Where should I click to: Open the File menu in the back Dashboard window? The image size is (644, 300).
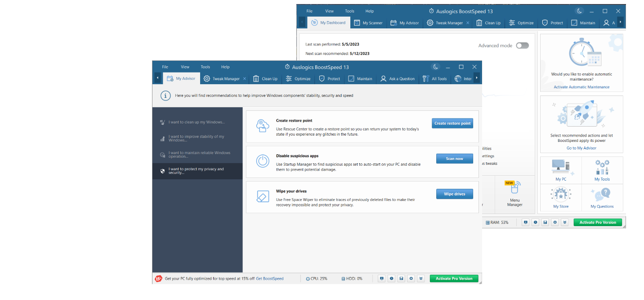pos(309,11)
